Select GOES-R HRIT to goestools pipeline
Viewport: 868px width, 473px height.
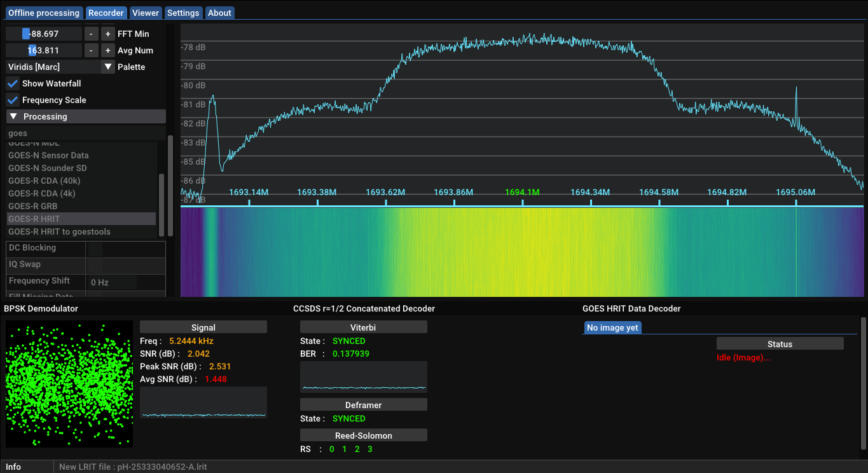point(59,231)
